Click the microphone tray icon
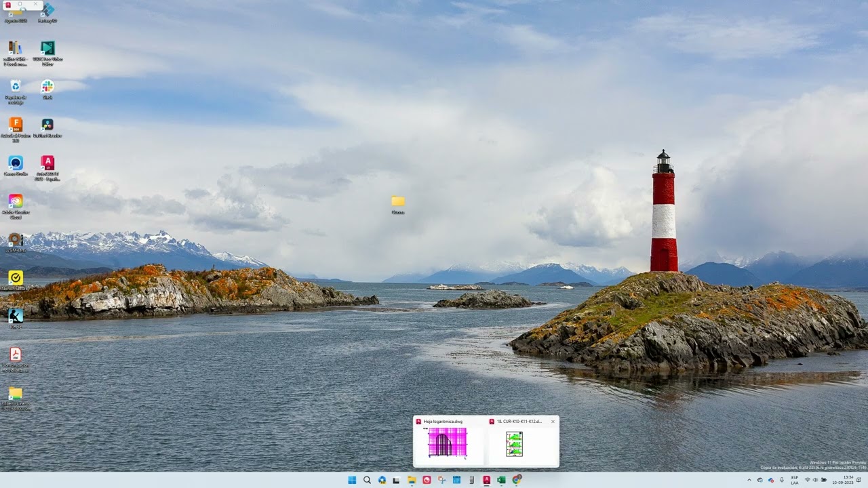The height and width of the screenshot is (488, 868). coord(782,480)
